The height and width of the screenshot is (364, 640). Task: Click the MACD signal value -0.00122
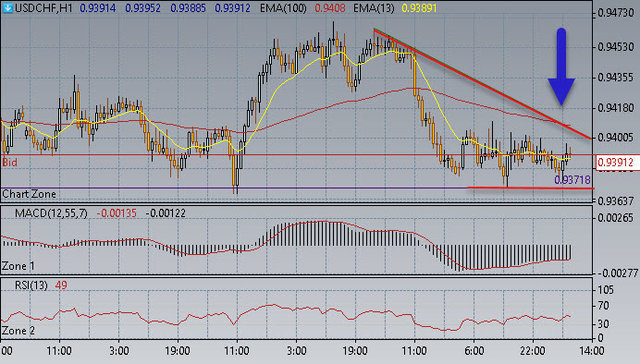click(166, 213)
